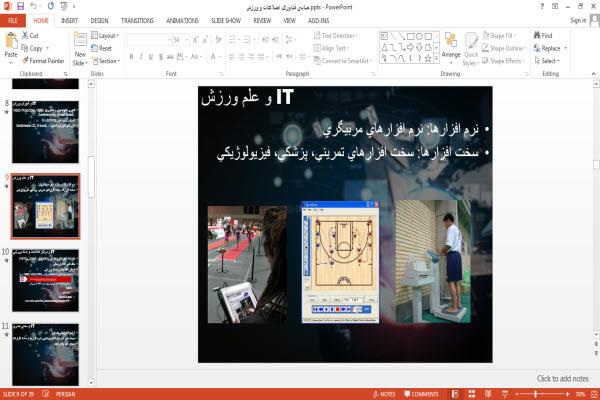Reset the slide layout

pos(102,48)
